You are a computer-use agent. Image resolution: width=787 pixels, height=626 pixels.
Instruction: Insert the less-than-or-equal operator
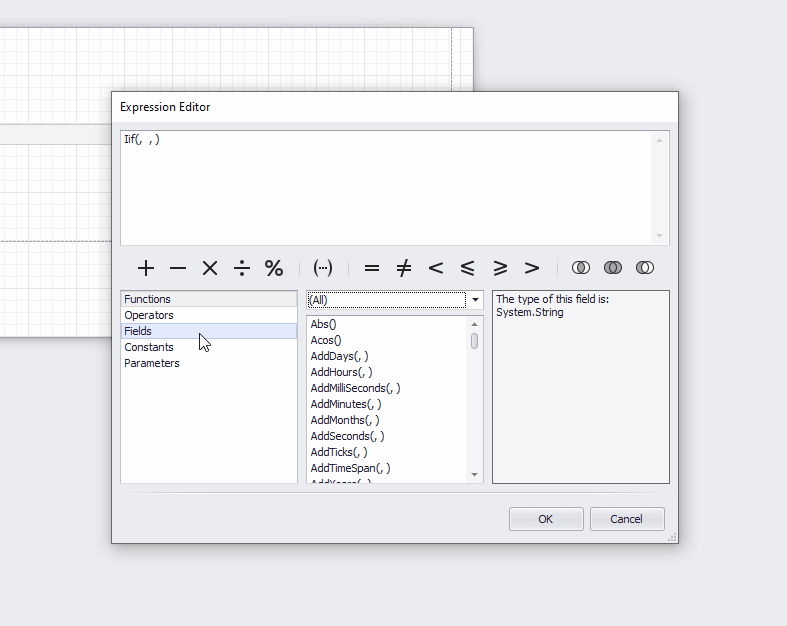468,268
